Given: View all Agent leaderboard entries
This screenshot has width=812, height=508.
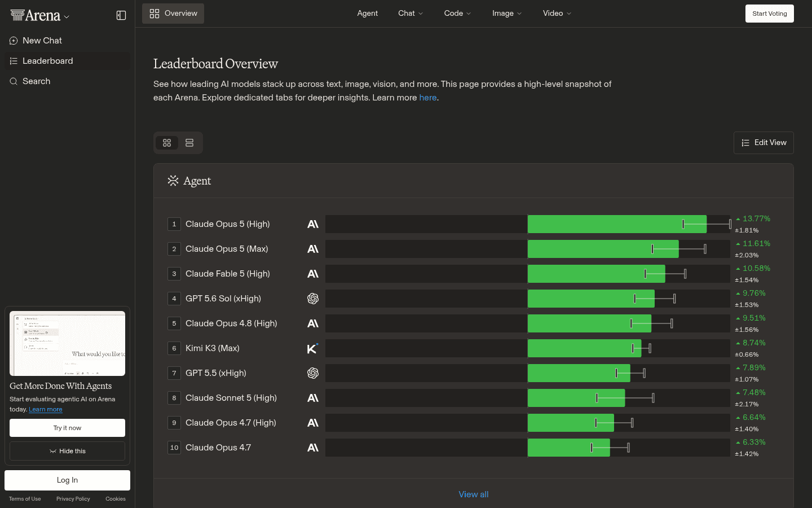Looking at the screenshot, I should coord(474,494).
